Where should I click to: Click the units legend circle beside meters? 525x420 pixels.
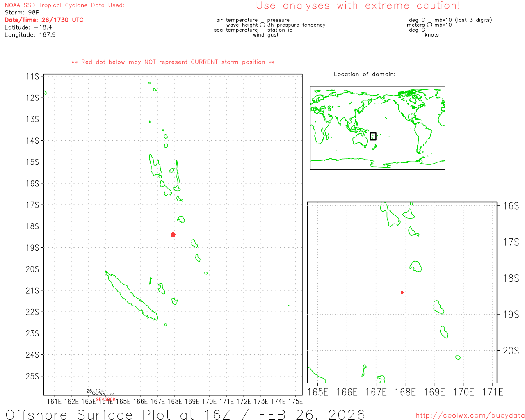click(429, 25)
